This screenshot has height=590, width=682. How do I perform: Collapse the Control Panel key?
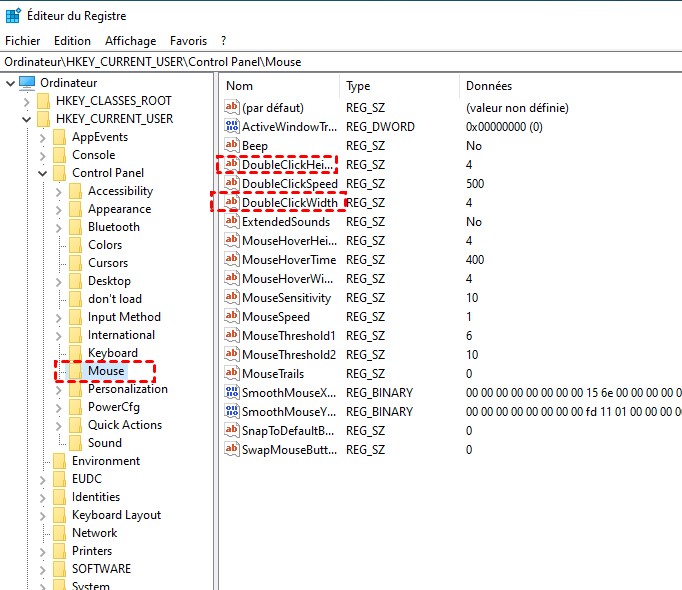click(x=43, y=174)
